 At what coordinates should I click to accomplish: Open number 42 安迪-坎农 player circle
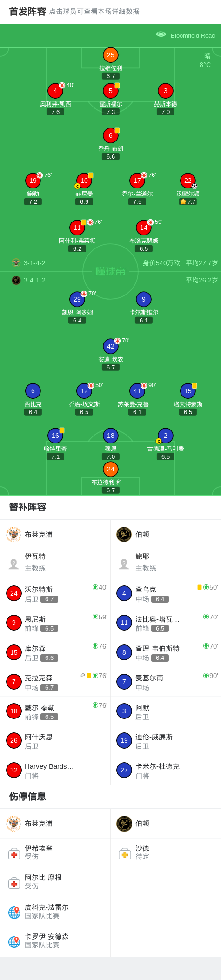tap(110, 346)
